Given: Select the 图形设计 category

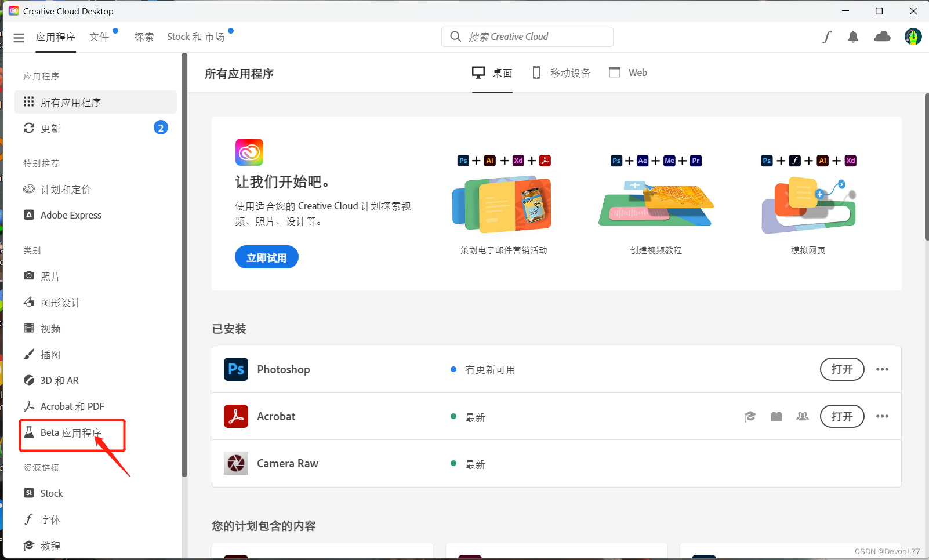Looking at the screenshot, I should coord(96,302).
